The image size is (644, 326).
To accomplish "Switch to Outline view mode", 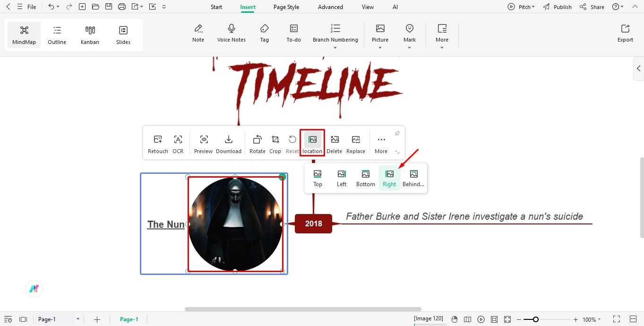I will 57,35.
